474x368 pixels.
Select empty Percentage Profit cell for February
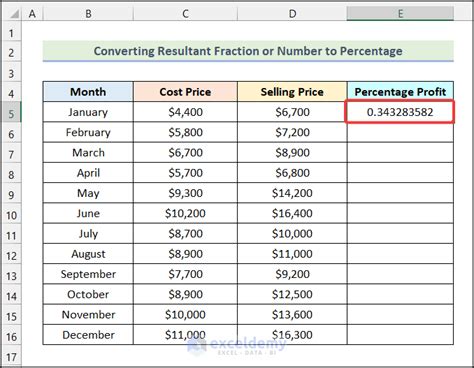400,132
